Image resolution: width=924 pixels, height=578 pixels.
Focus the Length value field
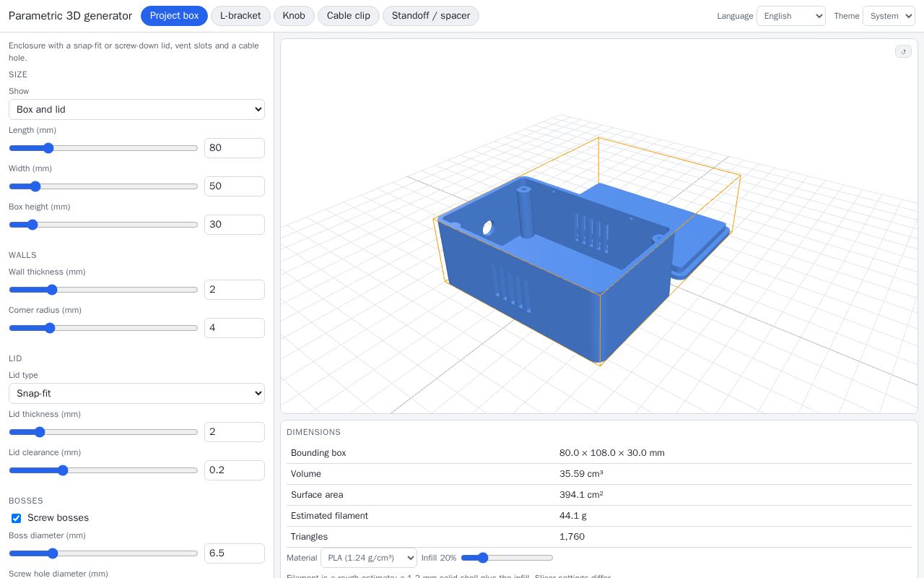point(235,148)
